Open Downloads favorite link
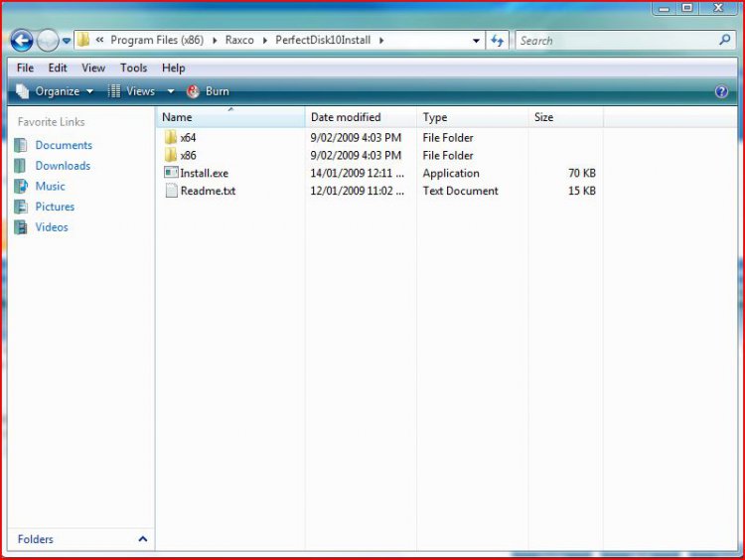The image size is (745, 560). [x=63, y=165]
